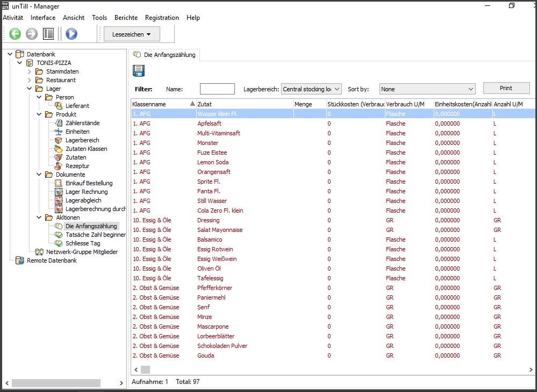Click the green back arrow icon
Viewport: 537px width, 392px height.
pyautogui.click(x=15, y=34)
